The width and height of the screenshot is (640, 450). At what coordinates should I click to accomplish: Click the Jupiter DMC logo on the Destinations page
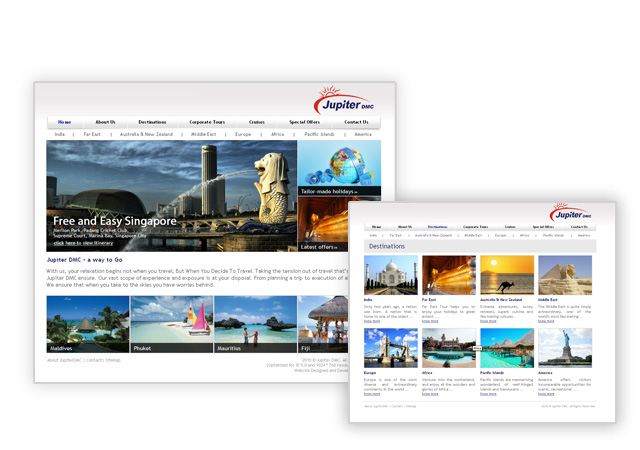[x=571, y=212]
